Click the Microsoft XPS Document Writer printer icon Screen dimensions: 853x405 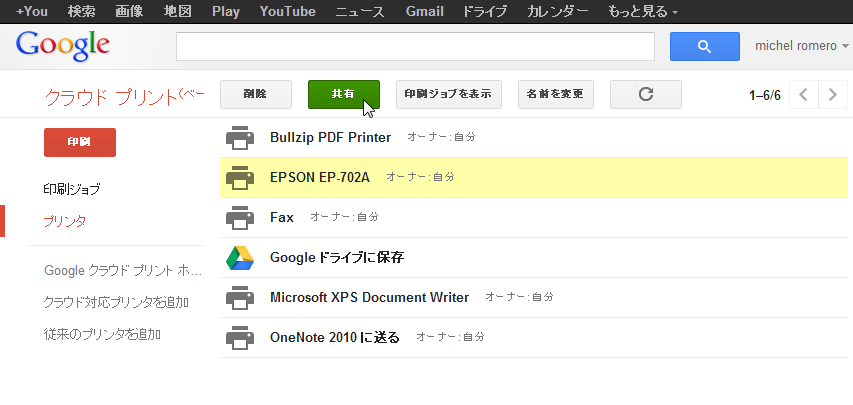point(240,298)
